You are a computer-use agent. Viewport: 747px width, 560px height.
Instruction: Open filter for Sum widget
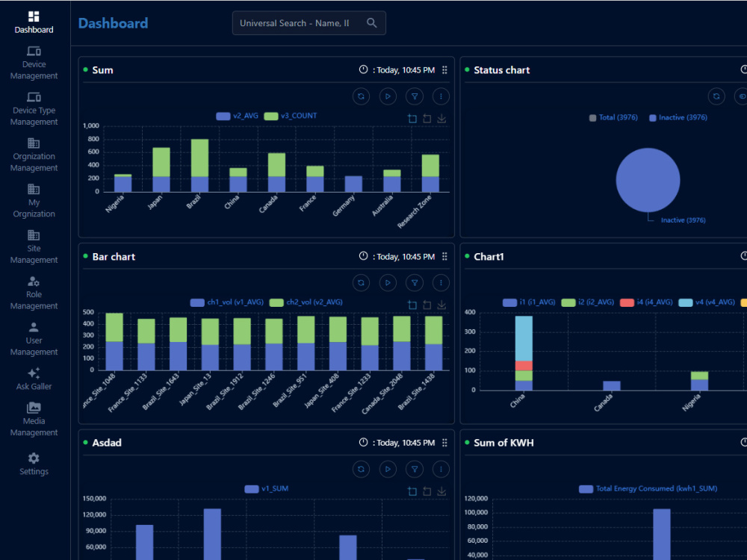pyautogui.click(x=415, y=96)
